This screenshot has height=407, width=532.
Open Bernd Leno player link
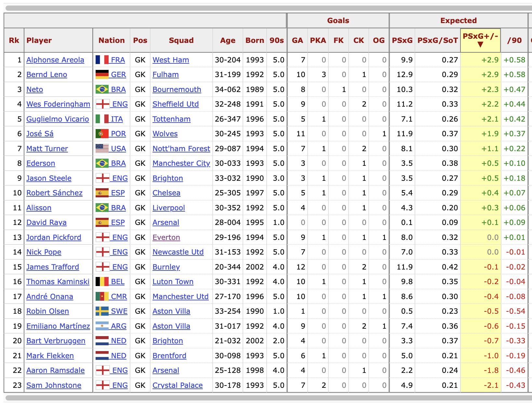[x=47, y=74]
